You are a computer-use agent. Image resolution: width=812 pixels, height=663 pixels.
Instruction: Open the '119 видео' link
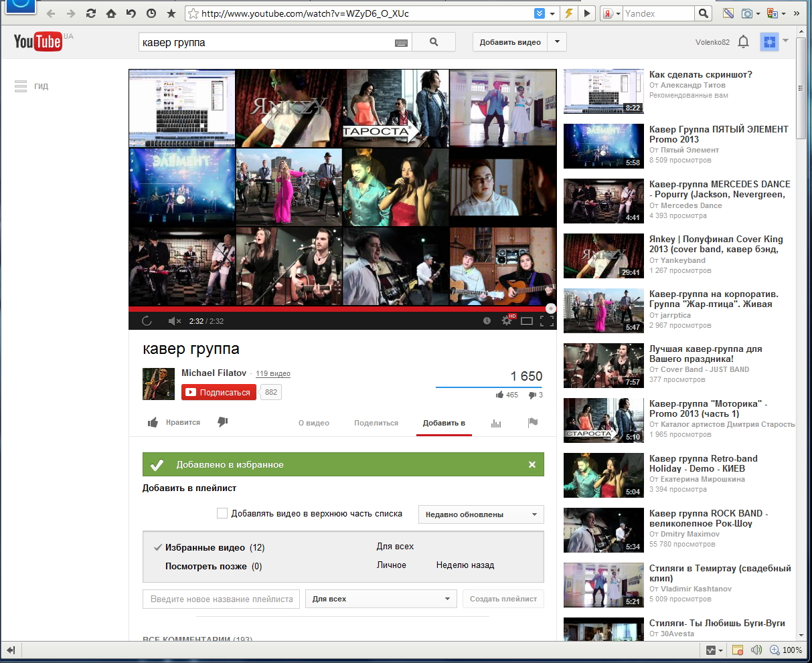click(x=273, y=374)
